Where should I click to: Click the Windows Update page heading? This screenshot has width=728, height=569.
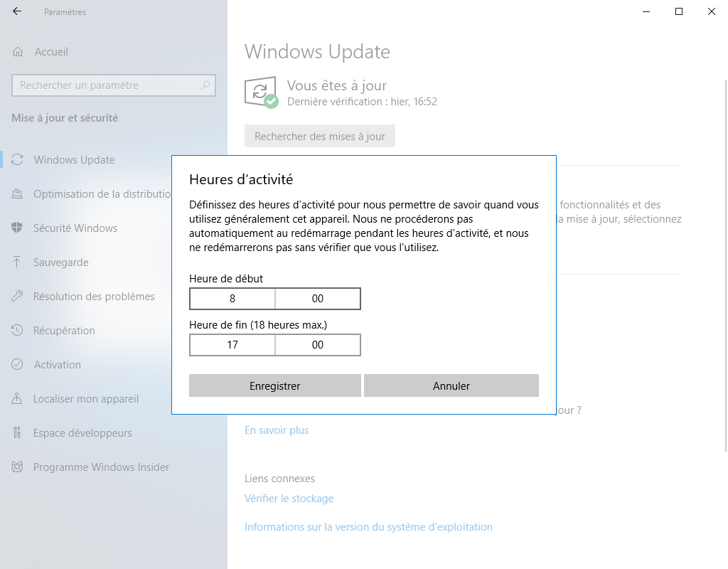pos(318,51)
